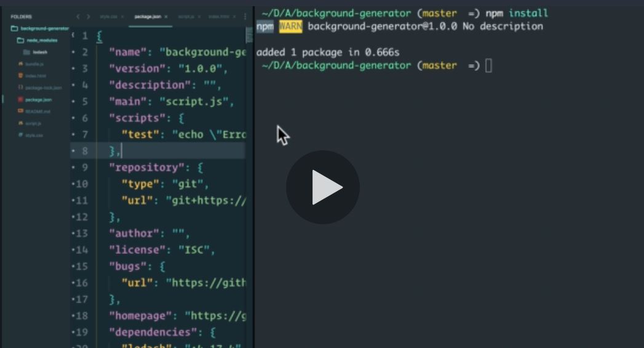Image resolution: width=644 pixels, height=348 pixels.
Task: Click the "git+https://" url value on line 11
Action: point(206,200)
